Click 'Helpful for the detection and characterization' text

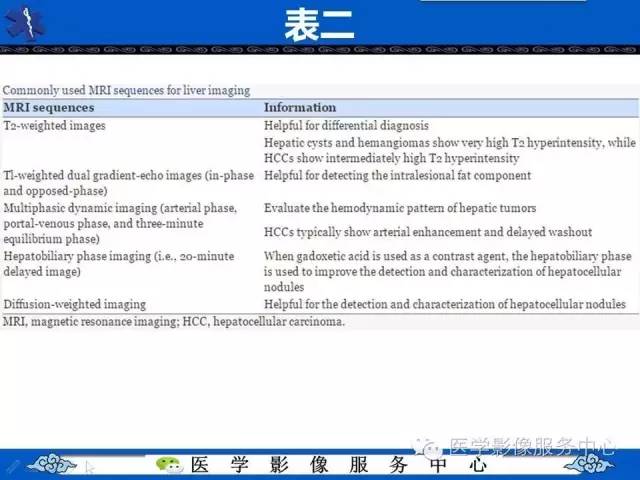pos(445,304)
